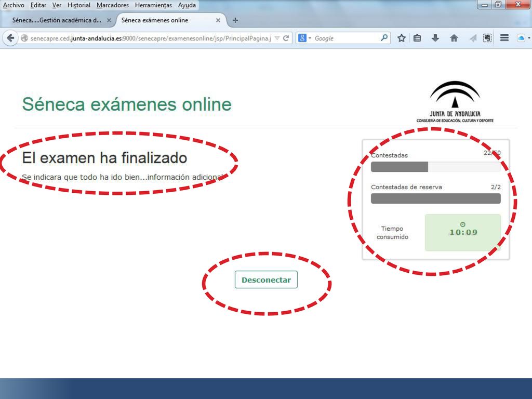The height and width of the screenshot is (399, 532).
Task: Minimize the browser window
Action: 485,4
